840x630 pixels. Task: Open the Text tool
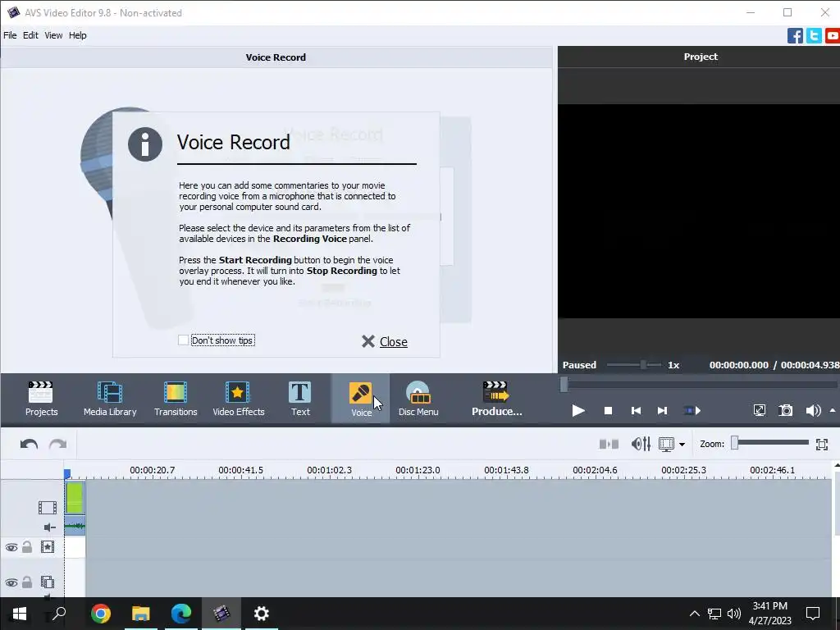coord(300,399)
